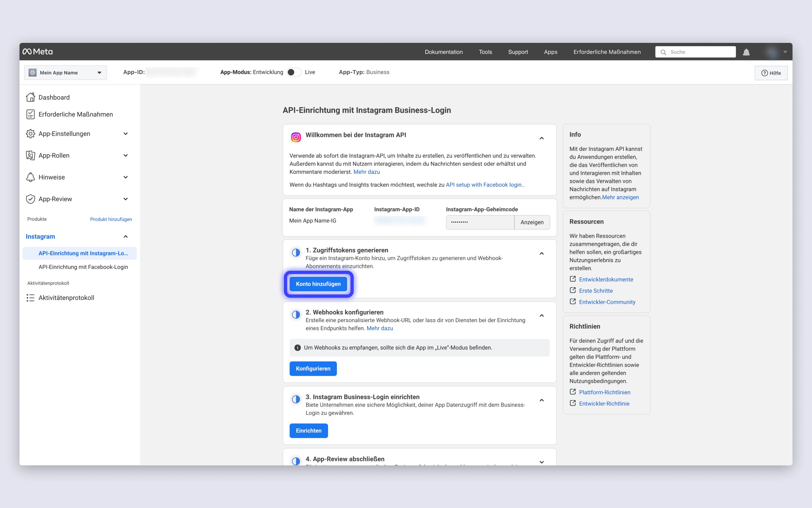Screen dimensions: 812x508
Task: Click the status icon for App-Review abschließen
Action: (x=296, y=461)
